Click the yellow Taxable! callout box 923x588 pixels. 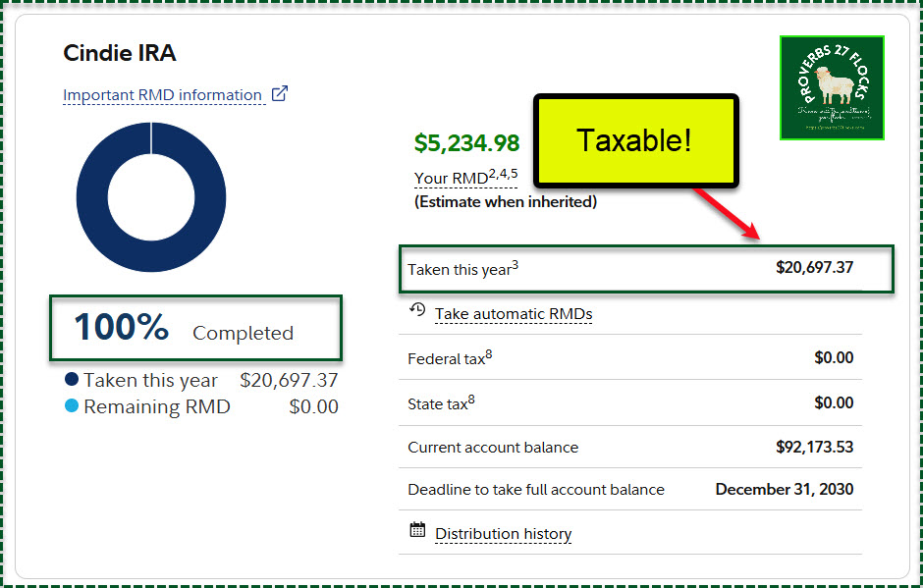[634, 140]
